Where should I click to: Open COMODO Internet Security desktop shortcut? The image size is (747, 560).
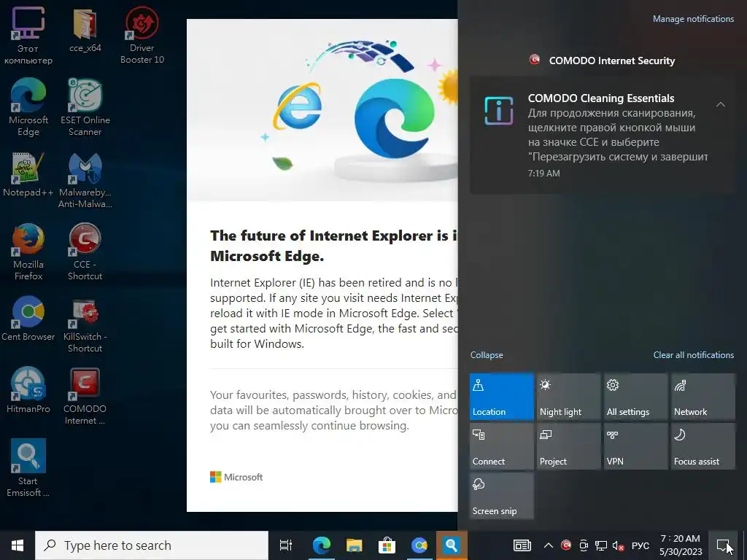[x=85, y=396]
